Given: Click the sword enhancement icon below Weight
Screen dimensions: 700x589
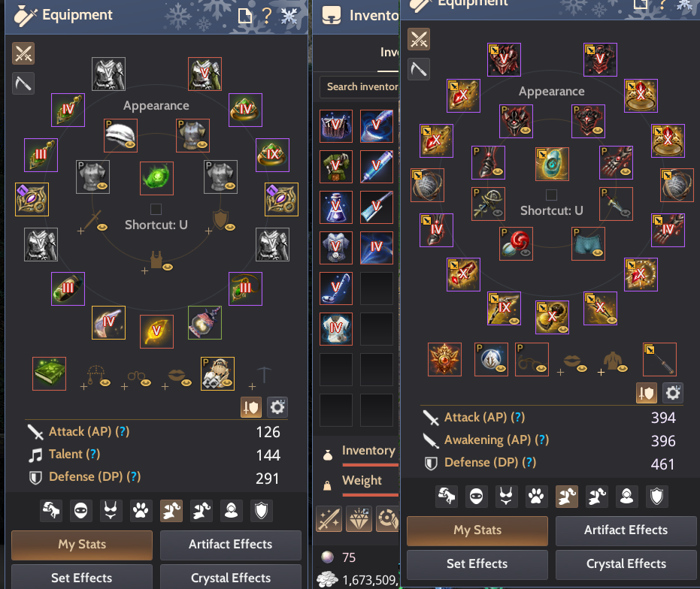Looking at the screenshot, I should pos(329,519).
